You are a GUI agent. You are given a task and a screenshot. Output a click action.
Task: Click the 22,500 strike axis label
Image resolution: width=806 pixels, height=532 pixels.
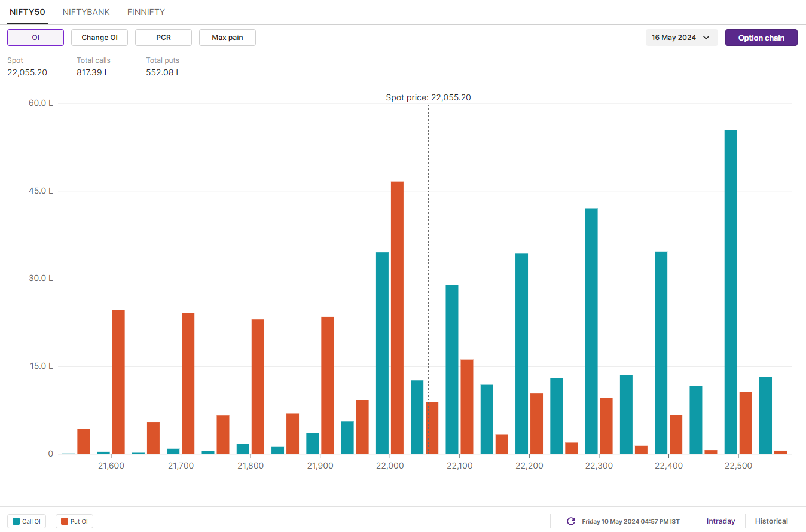738,466
